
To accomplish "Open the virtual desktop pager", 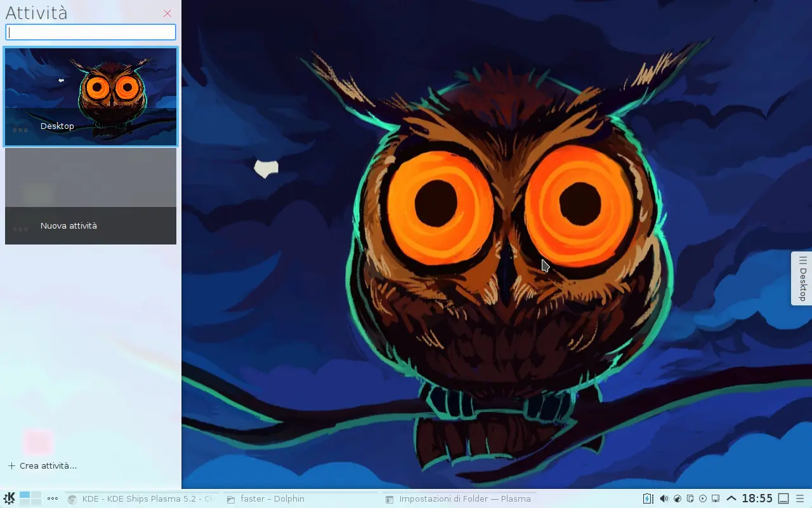I will coord(30,498).
